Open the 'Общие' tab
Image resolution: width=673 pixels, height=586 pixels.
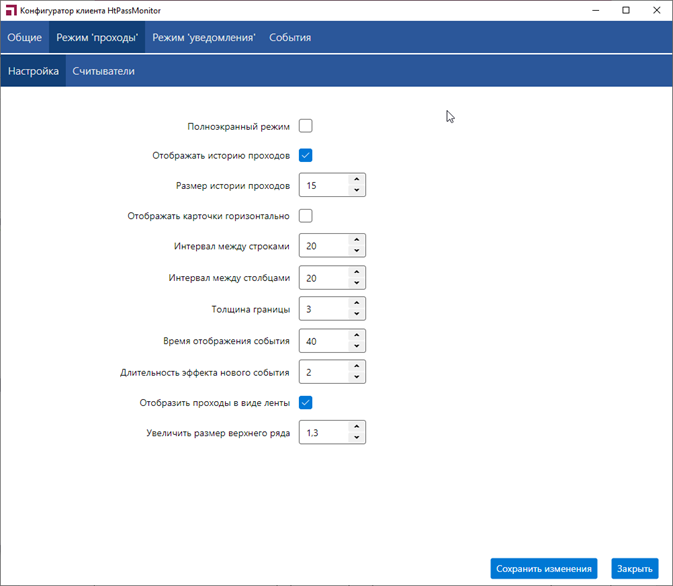pyautogui.click(x=25, y=38)
